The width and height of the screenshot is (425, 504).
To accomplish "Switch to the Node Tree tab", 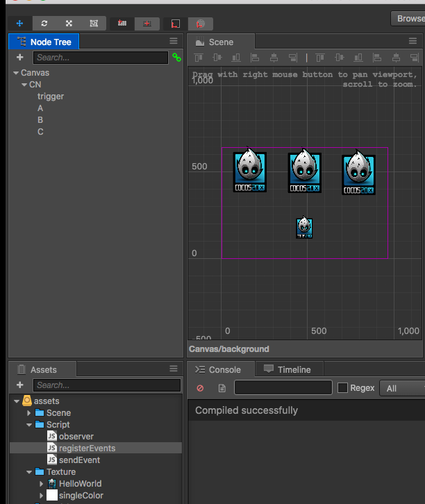I will 44,42.
